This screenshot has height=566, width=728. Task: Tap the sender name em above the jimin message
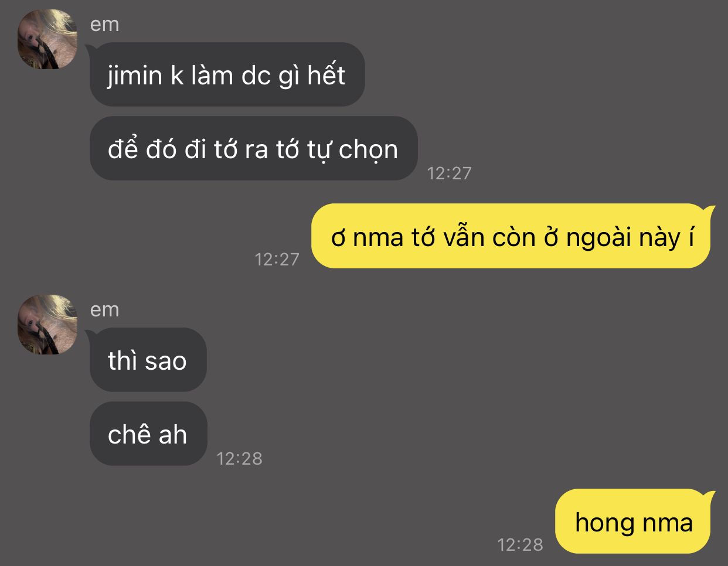click(104, 25)
